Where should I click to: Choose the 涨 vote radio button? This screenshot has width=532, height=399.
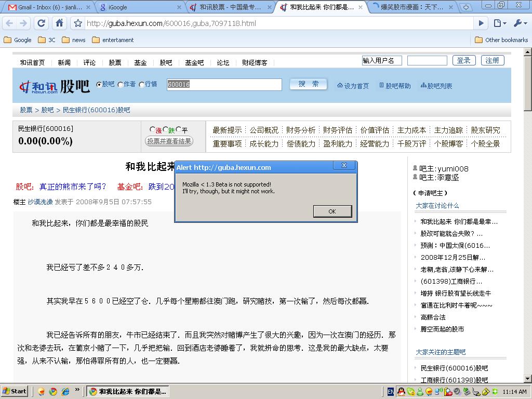[152, 129]
